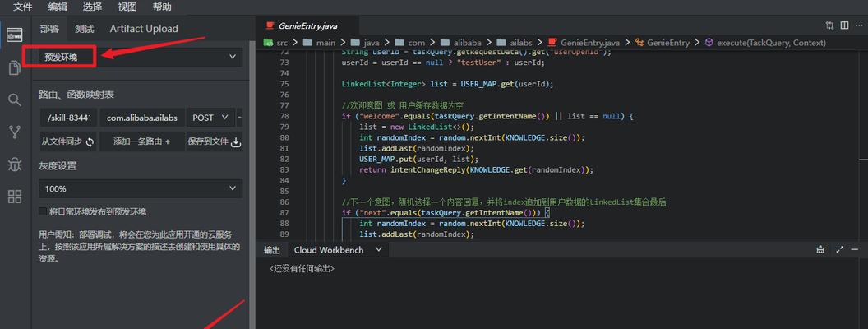Open the 文件 menu
This screenshot has width=868, height=329.
(23, 7)
